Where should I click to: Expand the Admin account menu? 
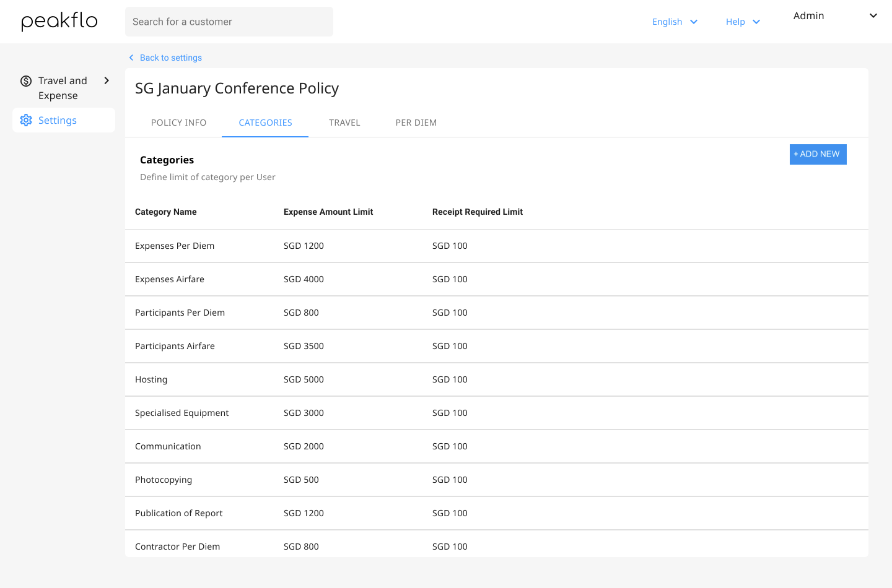[873, 15]
